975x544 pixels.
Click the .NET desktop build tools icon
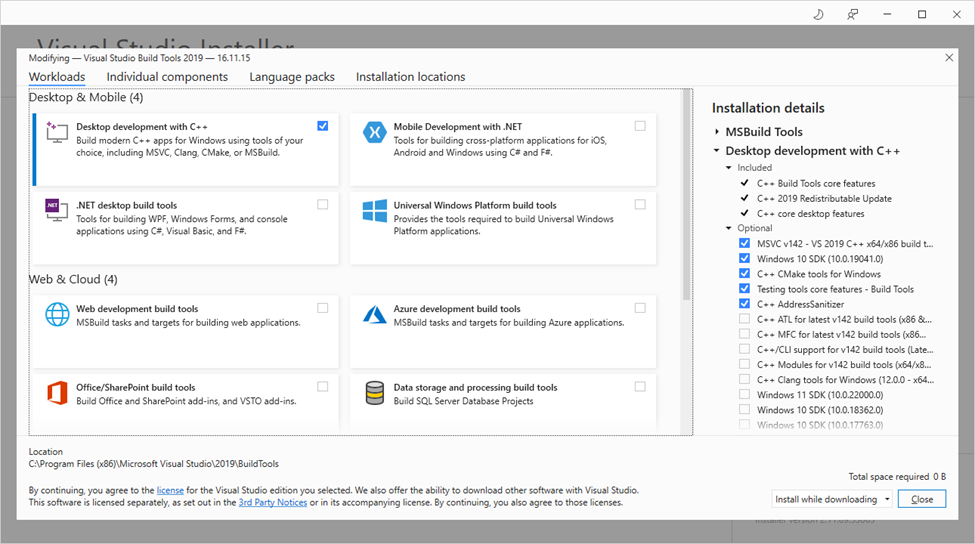pos(57,210)
